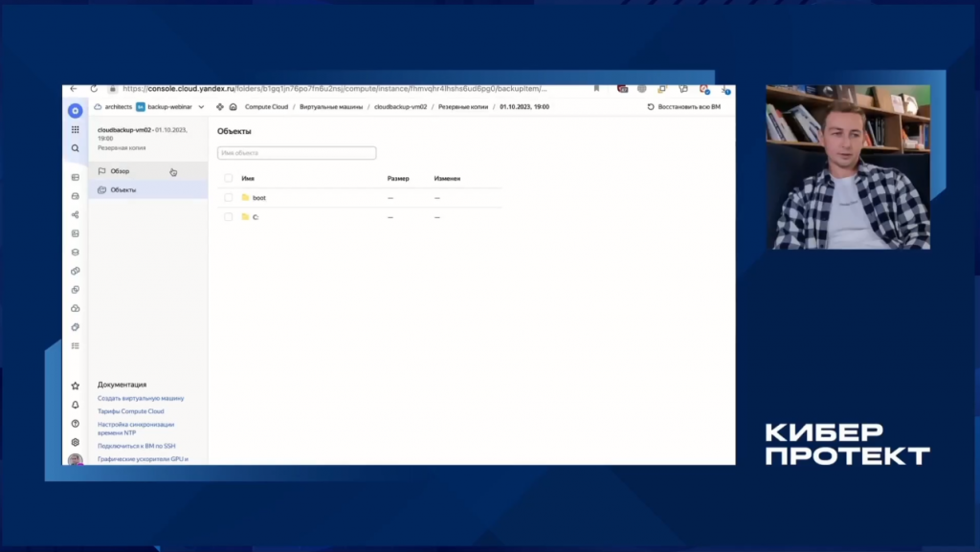Click the architects cloud icon
The height and width of the screenshot is (552, 980).
point(99,107)
